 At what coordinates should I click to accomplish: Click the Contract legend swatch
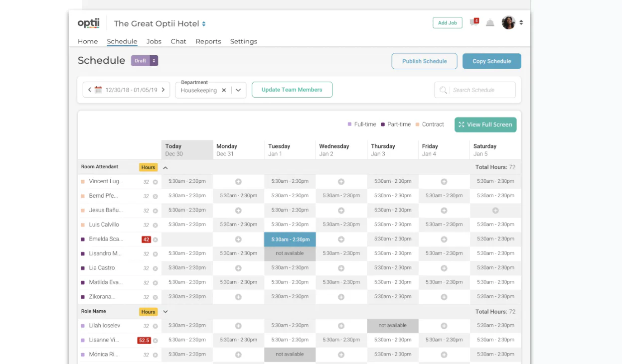(418, 124)
